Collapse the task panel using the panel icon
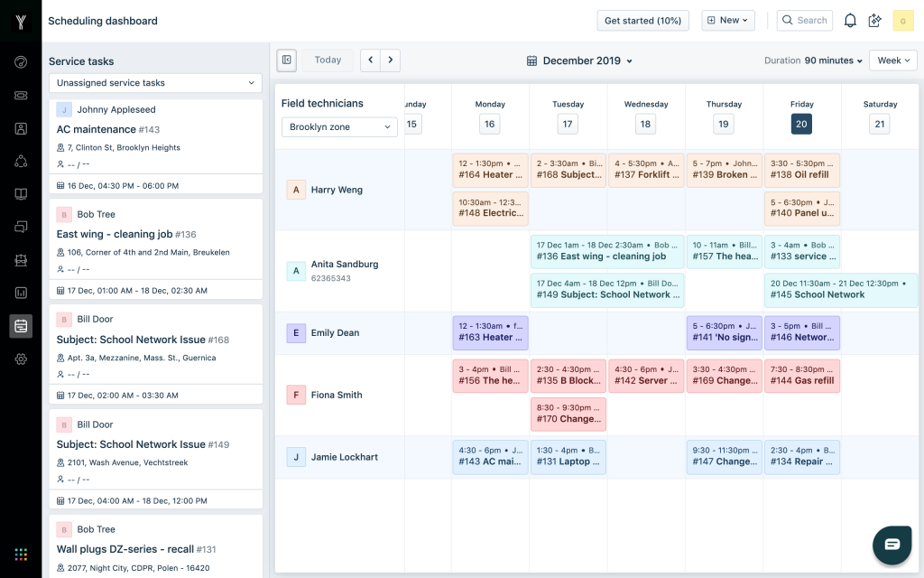924x578 pixels. tap(285, 60)
